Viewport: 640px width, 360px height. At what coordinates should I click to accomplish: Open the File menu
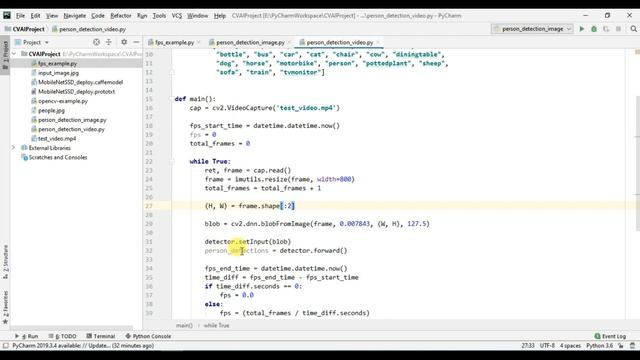coord(20,16)
